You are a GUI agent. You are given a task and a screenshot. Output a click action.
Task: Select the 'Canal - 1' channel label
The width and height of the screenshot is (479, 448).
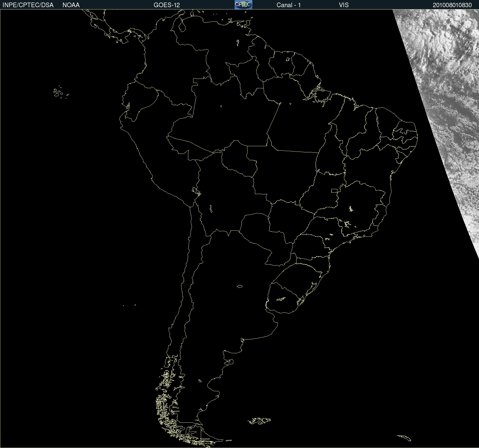289,5
